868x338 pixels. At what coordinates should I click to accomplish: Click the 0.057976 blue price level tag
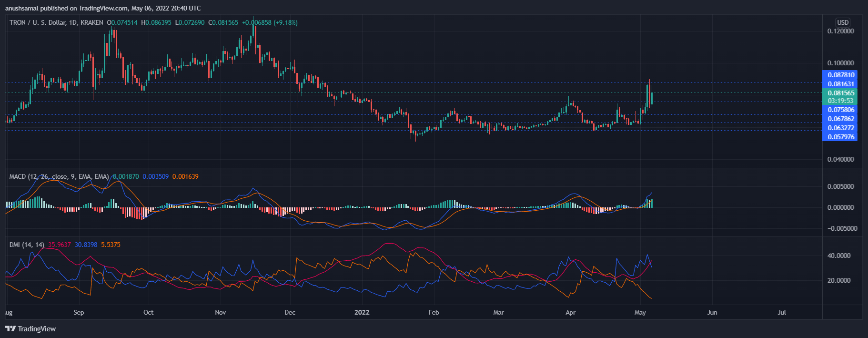pos(840,137)
